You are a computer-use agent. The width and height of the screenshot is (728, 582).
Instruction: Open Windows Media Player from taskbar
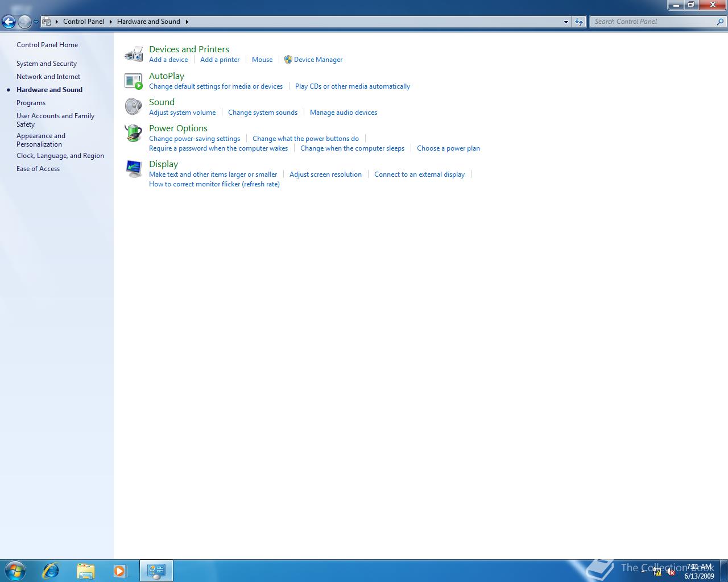tap(120, 571)
